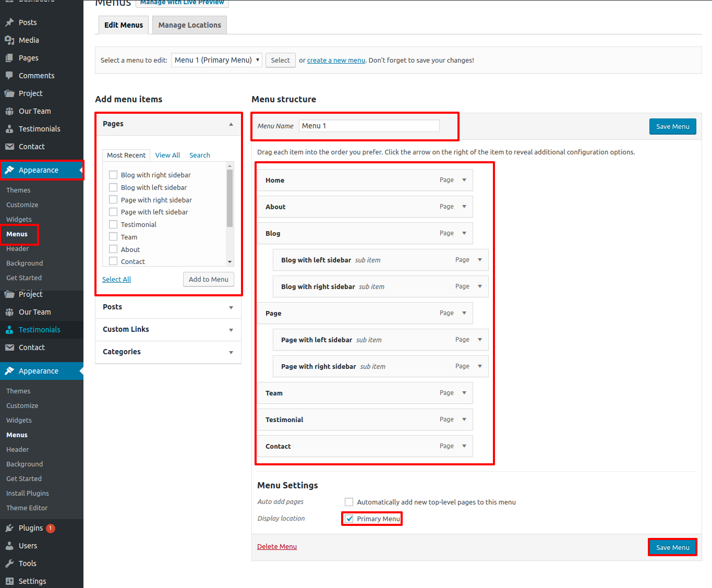Open Theme Editor in Appearance submenu
The image size is (712, 588).
pyautogui.click(x=27, y=508)
